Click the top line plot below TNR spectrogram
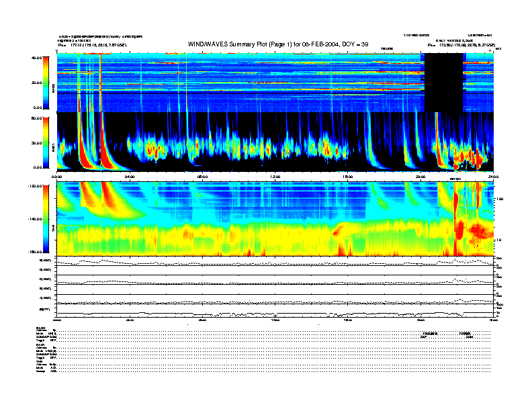 275,263
